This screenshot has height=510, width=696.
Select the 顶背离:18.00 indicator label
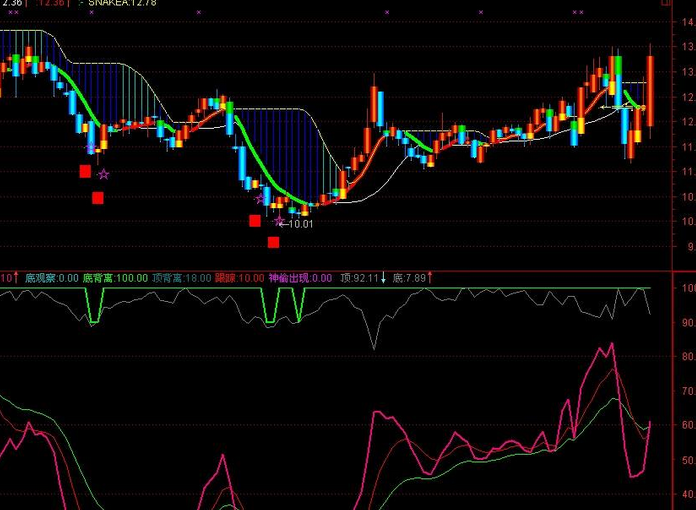tap(182, 278)
